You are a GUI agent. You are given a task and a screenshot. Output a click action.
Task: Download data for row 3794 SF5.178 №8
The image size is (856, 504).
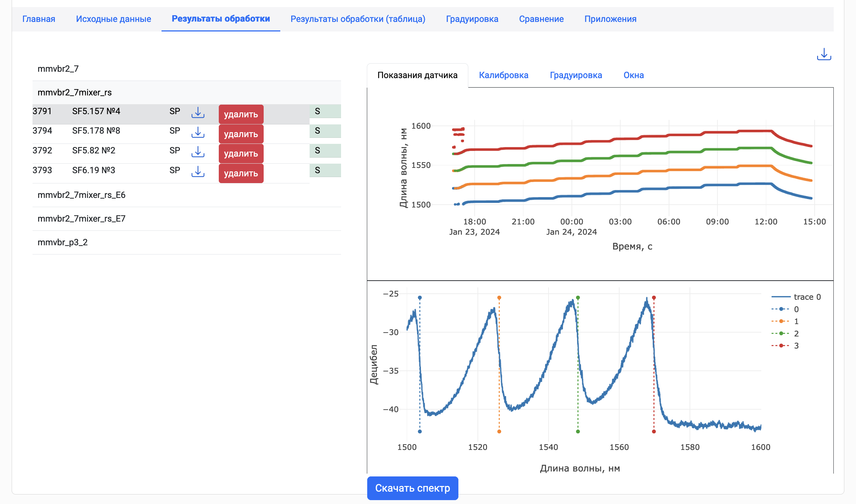[x=198, y=133]
